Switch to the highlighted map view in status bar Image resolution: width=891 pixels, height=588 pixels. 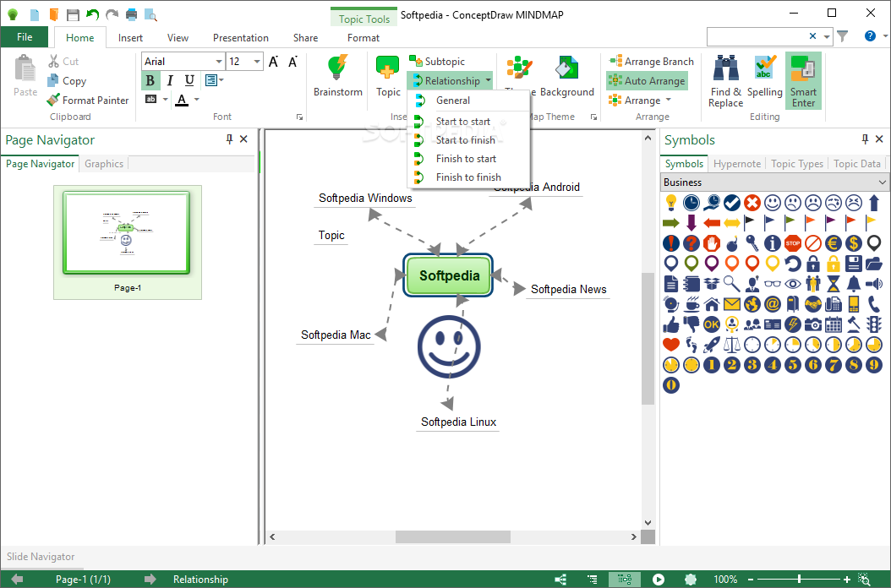point(625,580)
